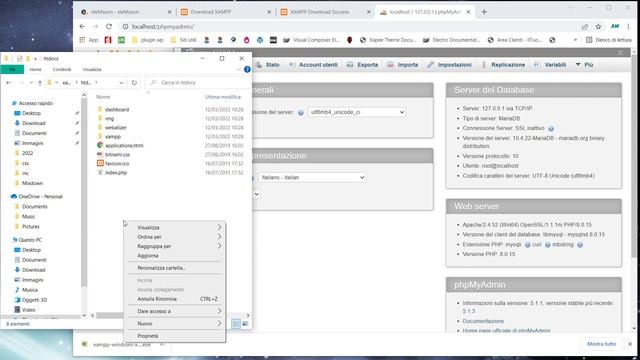Open Home tab in Explorer ribbon

[x=35, y=69]
